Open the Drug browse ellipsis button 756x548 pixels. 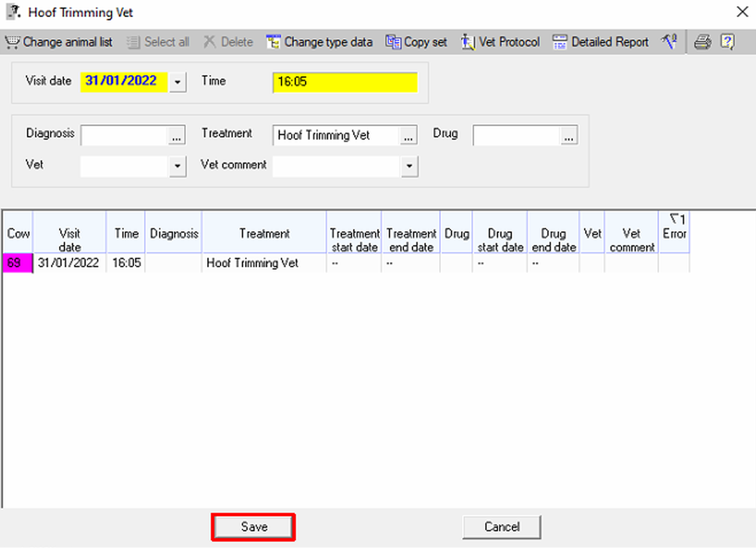point(569,135)
